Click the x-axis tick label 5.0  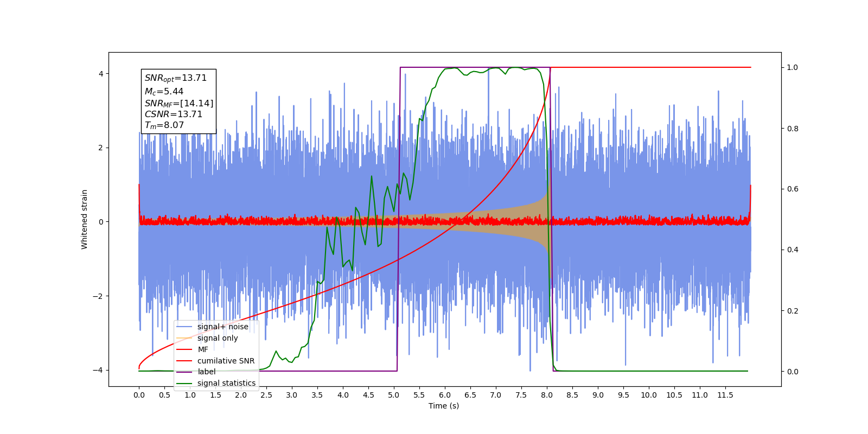(394, 395)
